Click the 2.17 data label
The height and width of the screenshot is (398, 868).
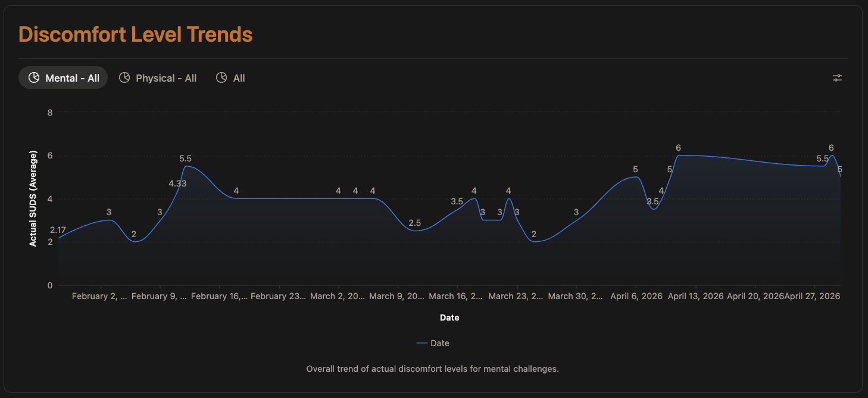point(58,230)
